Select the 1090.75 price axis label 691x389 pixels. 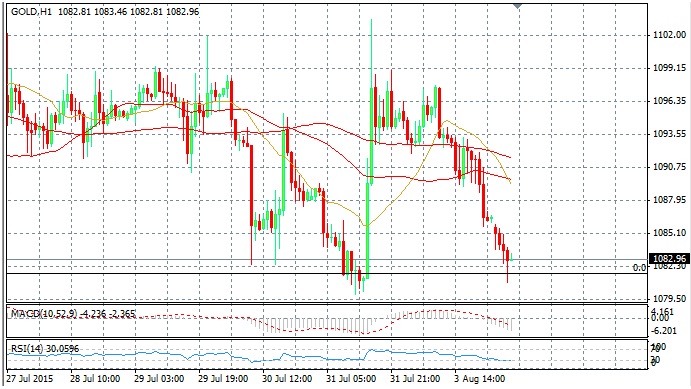tap(669, 167)
